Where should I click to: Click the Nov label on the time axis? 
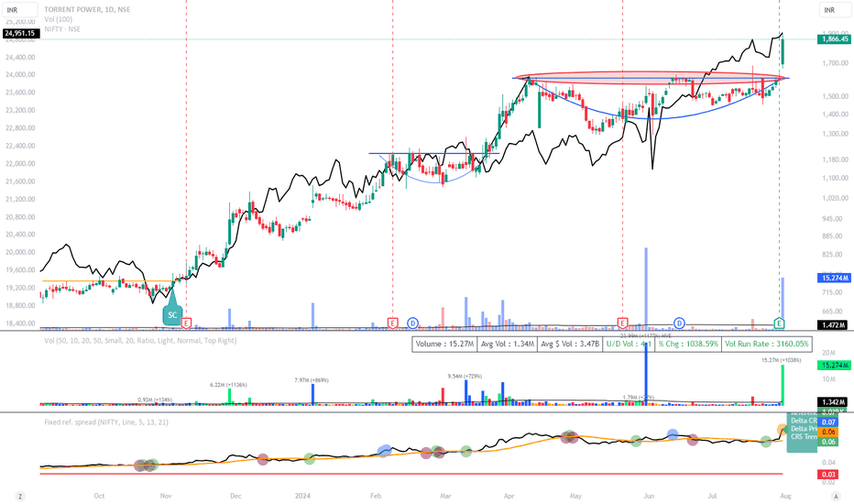(166, 496)
